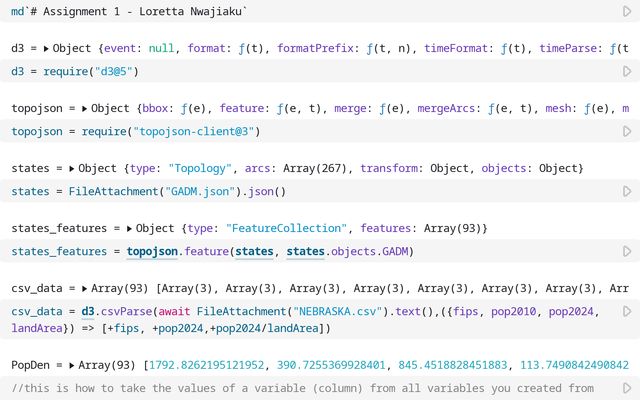Screen dimensions: 640x400
Task: Expand the d3 Object output
Action: 47,48
